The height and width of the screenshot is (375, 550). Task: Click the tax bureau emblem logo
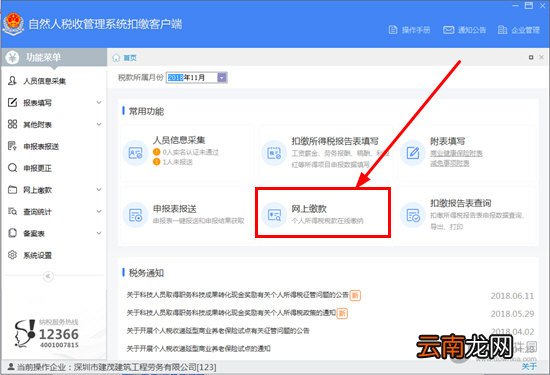click(x=13, y=24)
